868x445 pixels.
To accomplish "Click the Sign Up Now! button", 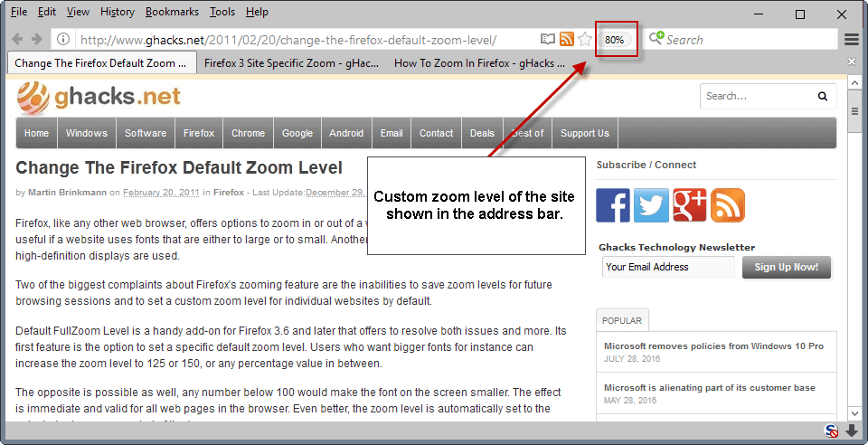I will click(786, 268).
